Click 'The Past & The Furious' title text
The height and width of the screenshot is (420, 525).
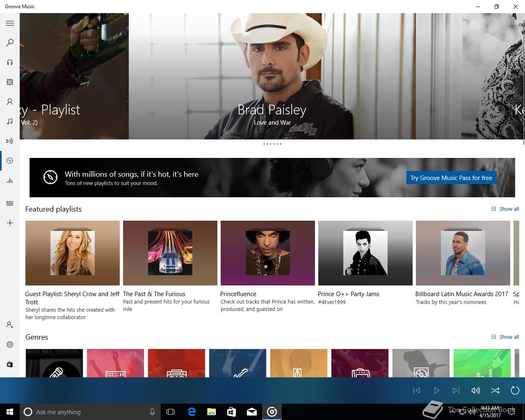(x=154, y=294)
